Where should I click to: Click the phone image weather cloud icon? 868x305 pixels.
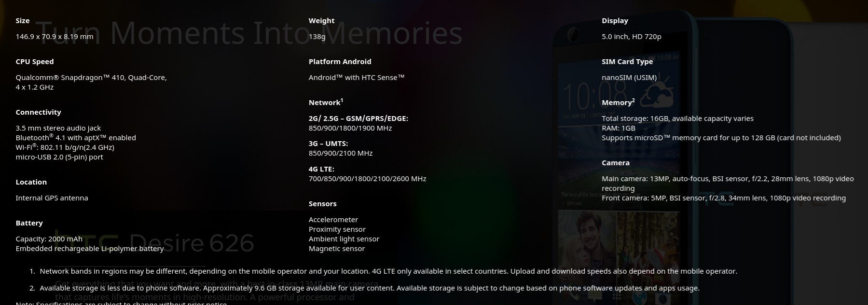[x=657, y=95]
